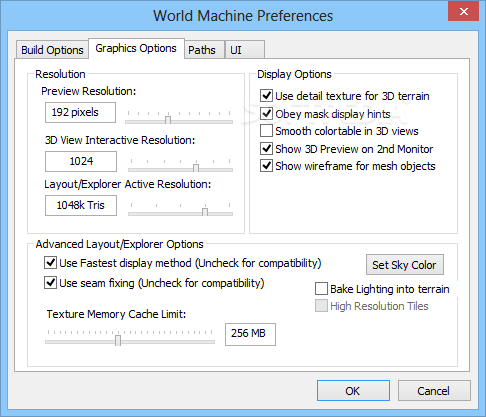This screenshot has width=486, height=417.
Task: Click the 256 MB cache value field
Action: (250, 334)
